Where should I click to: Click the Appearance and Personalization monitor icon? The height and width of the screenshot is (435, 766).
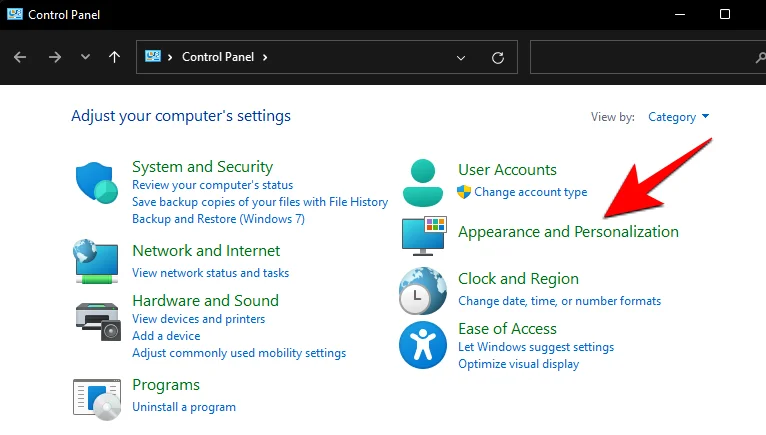tap(424, 236)
